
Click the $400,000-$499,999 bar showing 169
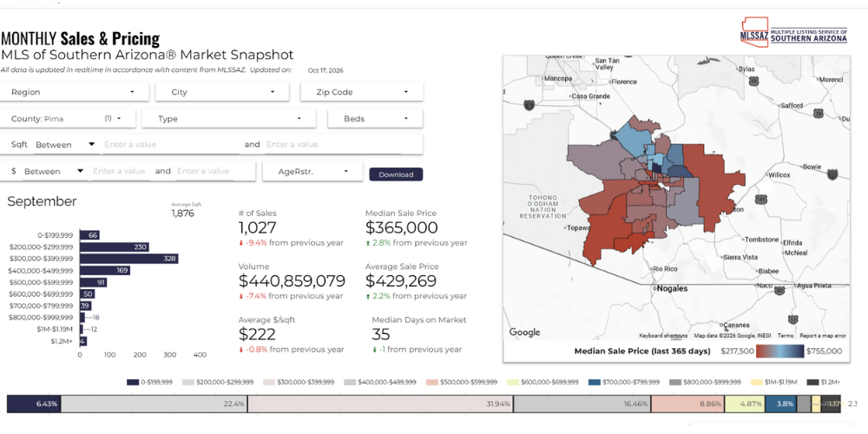[105, 271]
